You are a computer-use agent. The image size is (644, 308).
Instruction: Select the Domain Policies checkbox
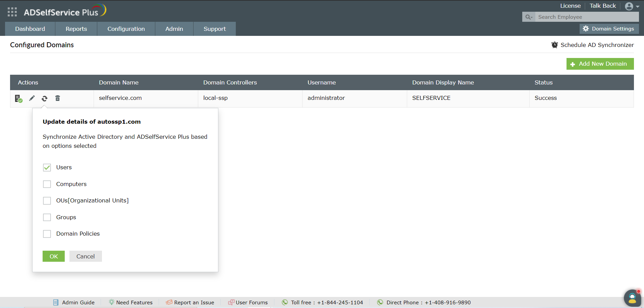coord(47,234)
